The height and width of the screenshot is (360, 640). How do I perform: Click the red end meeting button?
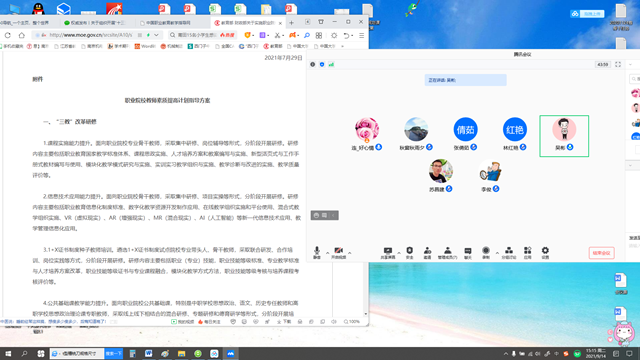[x=601, y=253]
